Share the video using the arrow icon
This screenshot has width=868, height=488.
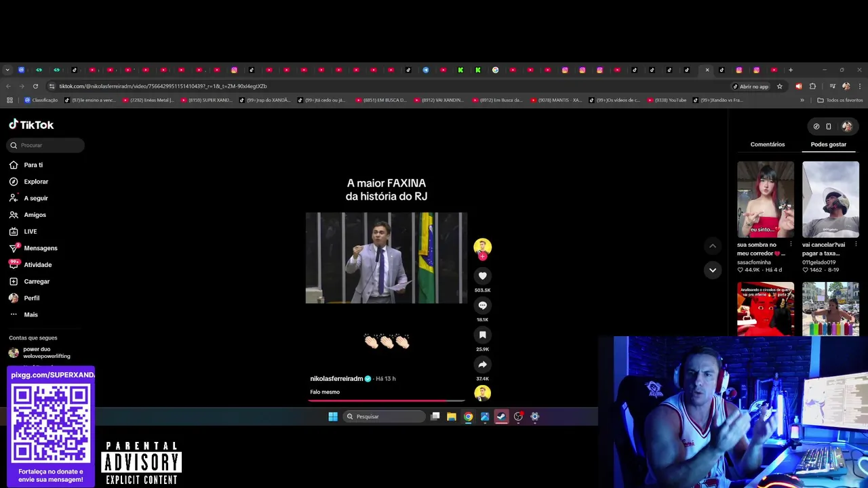click(482, 365)
